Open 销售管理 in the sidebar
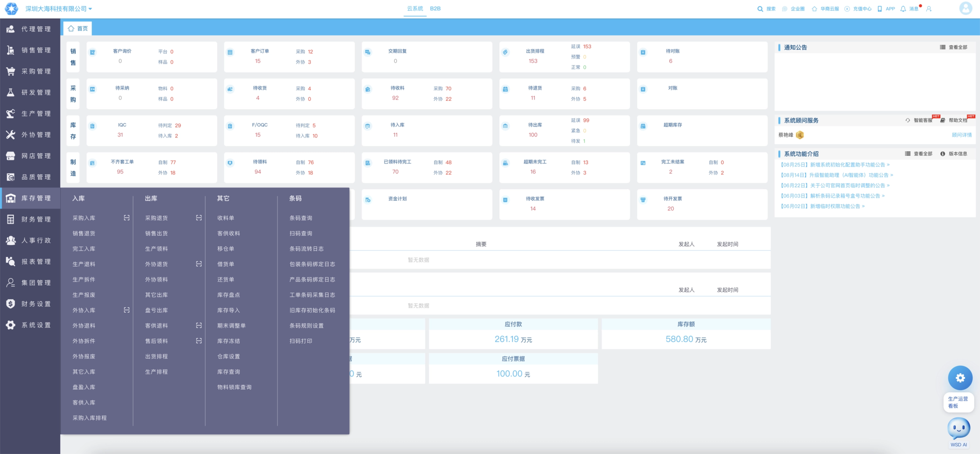The width and height of the screenshot is (980, 454). pos(30,50)
